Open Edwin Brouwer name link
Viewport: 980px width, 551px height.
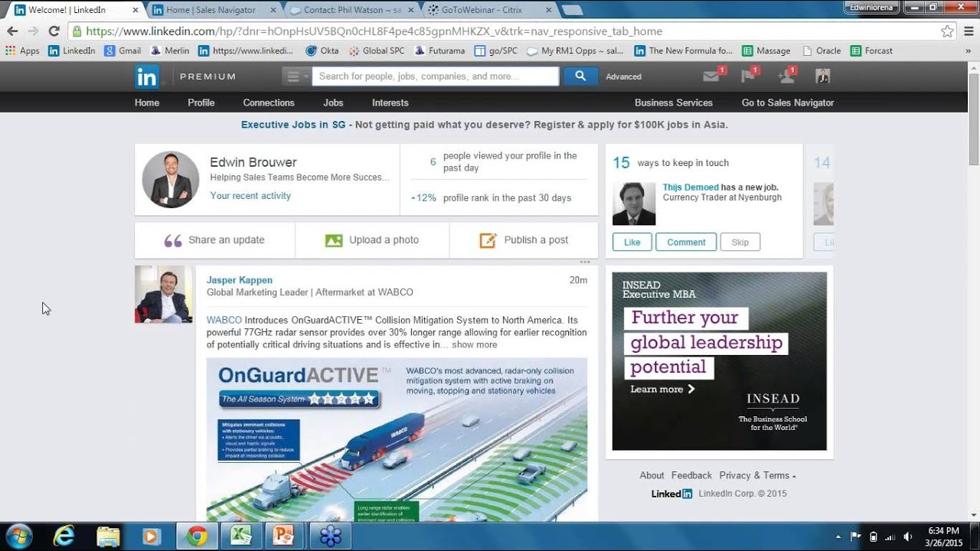(x=253, y=162)
